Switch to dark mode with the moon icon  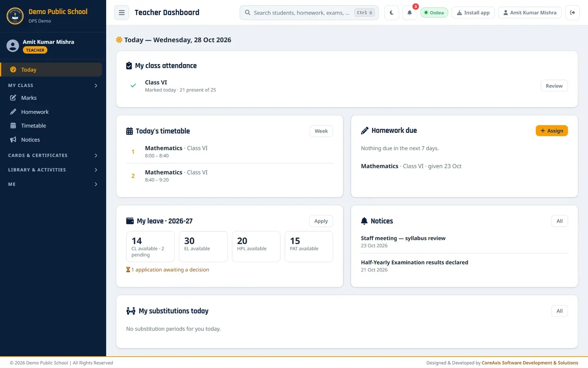click(392, 13)
